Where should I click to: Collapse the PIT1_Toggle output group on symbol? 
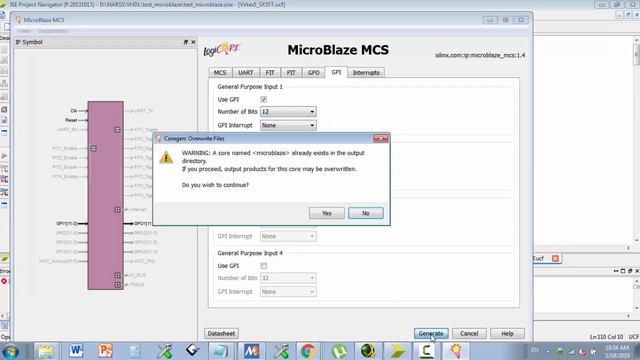[118, 130]
